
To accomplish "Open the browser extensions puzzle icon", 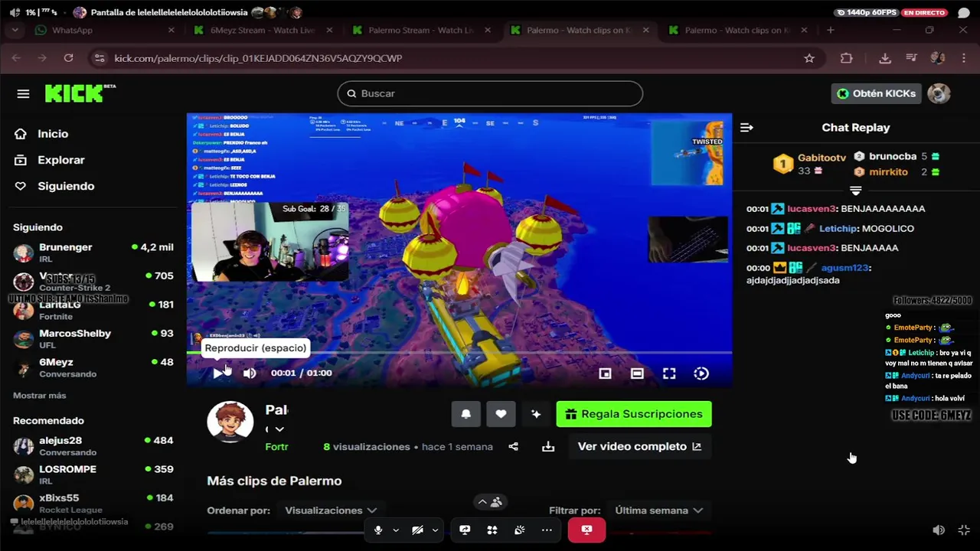I will (x=846, y=58).
